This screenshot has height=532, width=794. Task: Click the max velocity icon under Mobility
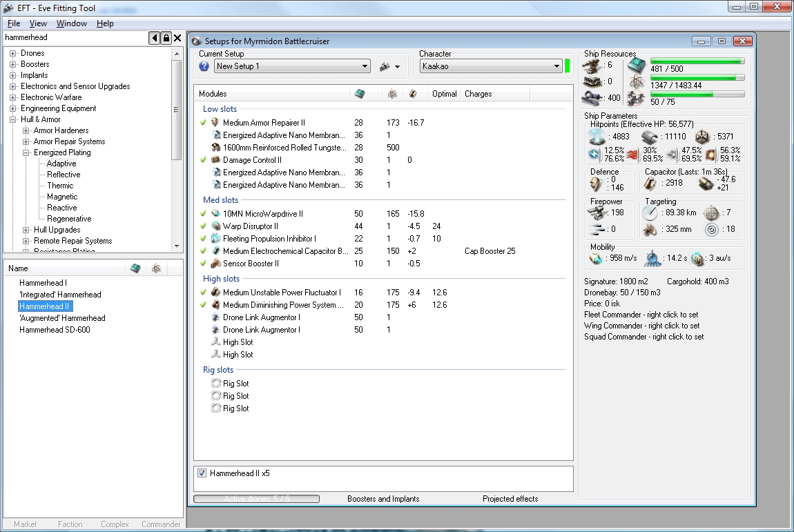[596, 259]
